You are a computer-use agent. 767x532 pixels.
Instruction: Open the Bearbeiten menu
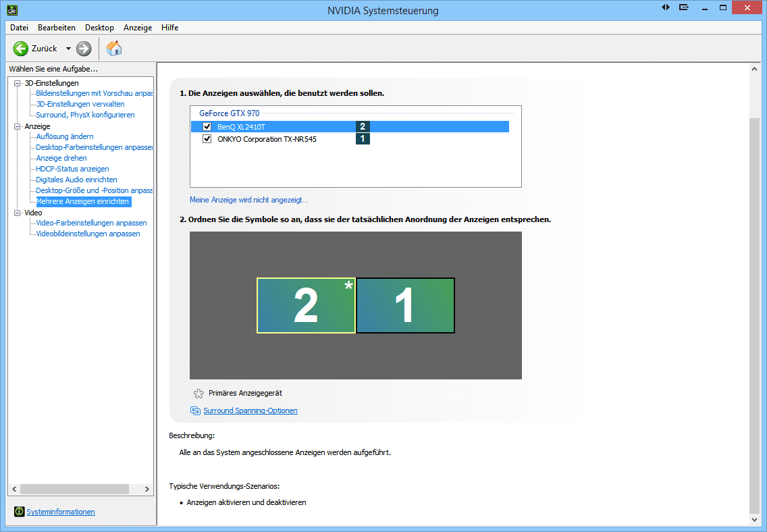pos(57,28)
